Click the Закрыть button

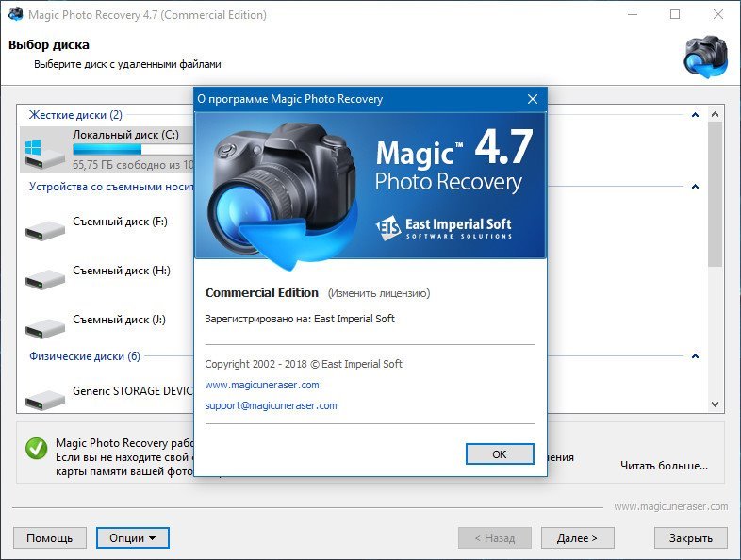click(690, 537)
